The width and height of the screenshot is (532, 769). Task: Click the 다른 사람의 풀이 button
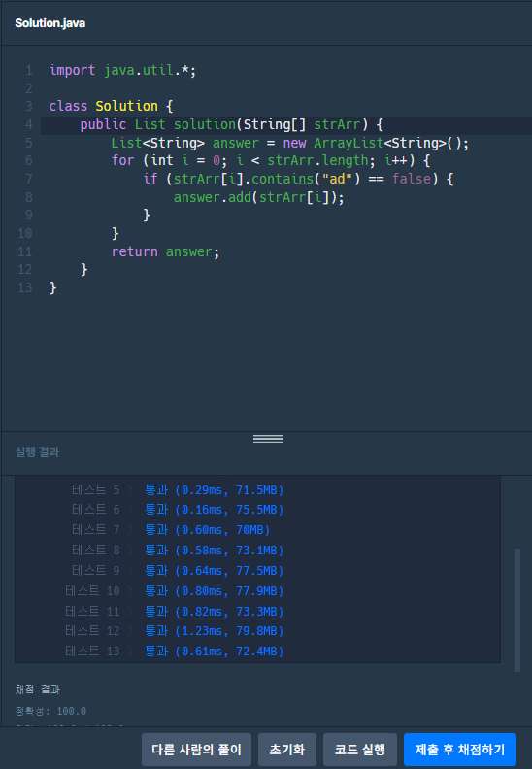(x=197, y=750)
